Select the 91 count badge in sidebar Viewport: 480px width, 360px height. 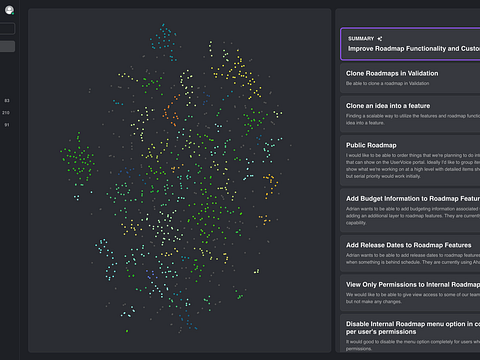[7, 125]
